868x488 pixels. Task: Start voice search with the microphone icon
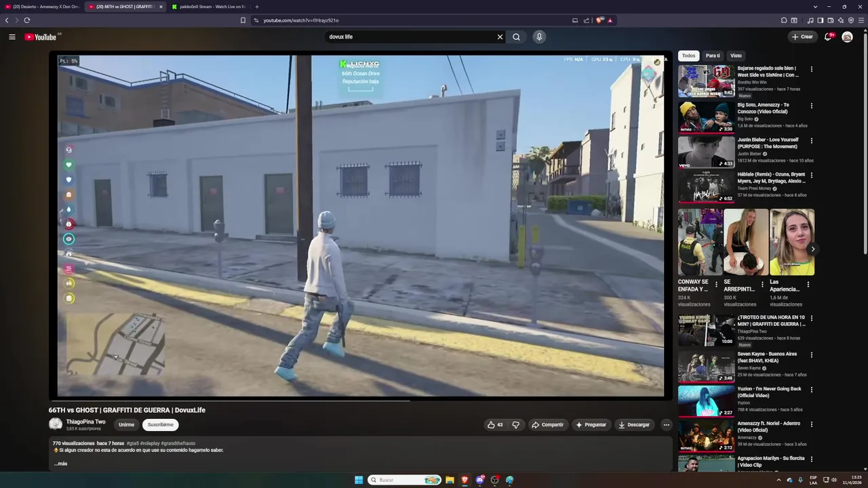point(539,37)
